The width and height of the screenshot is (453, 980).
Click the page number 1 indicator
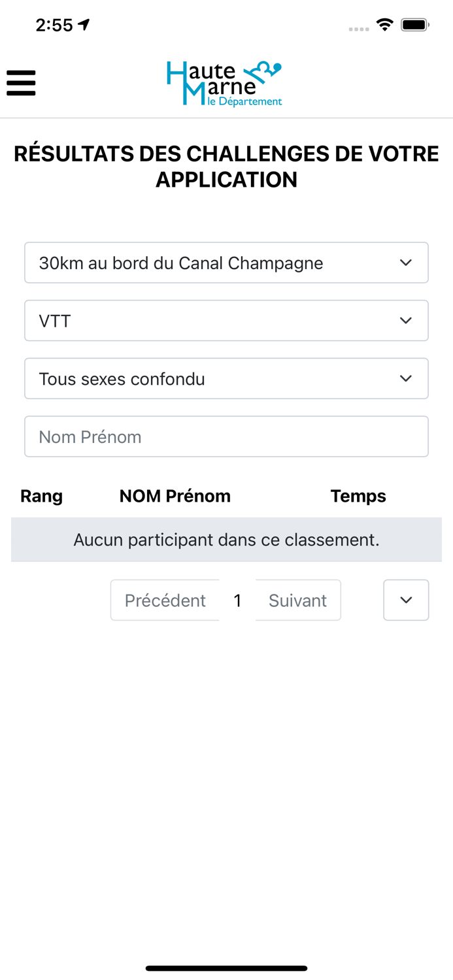click(x=238, y=600)
